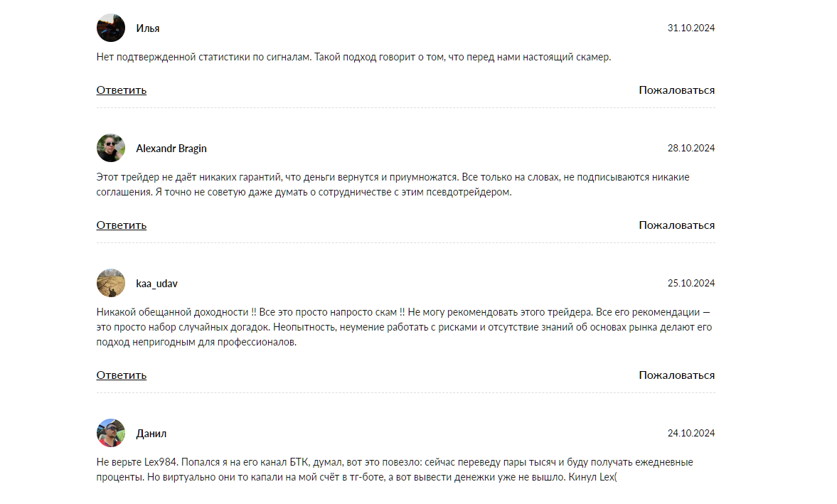The width and height of the screenshot is (837, 504).
Task: Click the author name Данил
Action: (x=151, y=433)
